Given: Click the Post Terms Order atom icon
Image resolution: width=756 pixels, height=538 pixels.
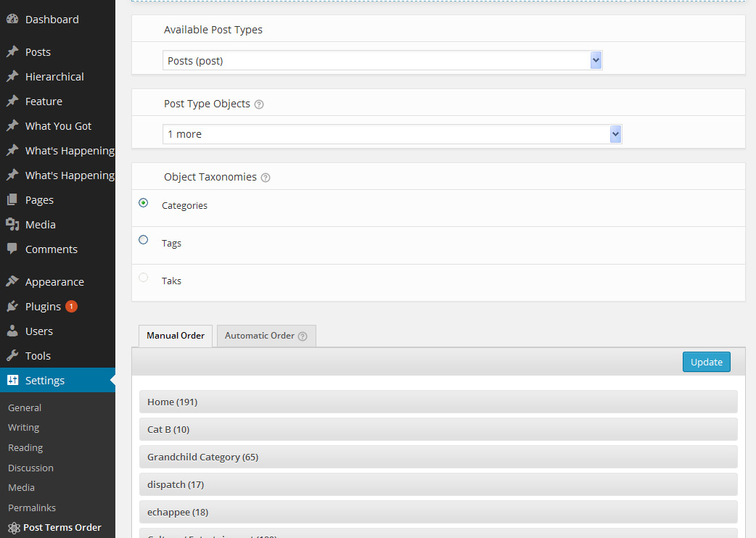Looking at the screenshot, I should pyautogui.click(x=14, y=528).
